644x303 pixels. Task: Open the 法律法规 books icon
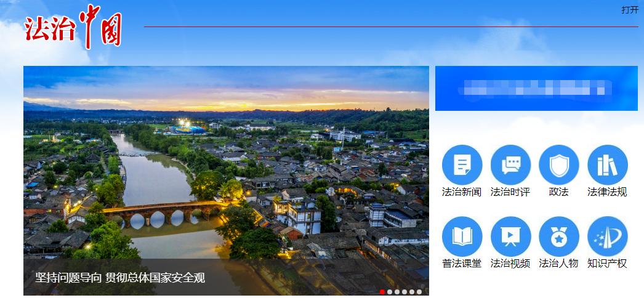point(608,165)
